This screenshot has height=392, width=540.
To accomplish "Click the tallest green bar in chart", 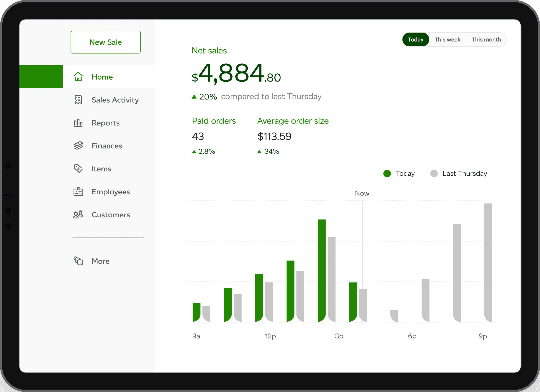I will coord(322,270).
